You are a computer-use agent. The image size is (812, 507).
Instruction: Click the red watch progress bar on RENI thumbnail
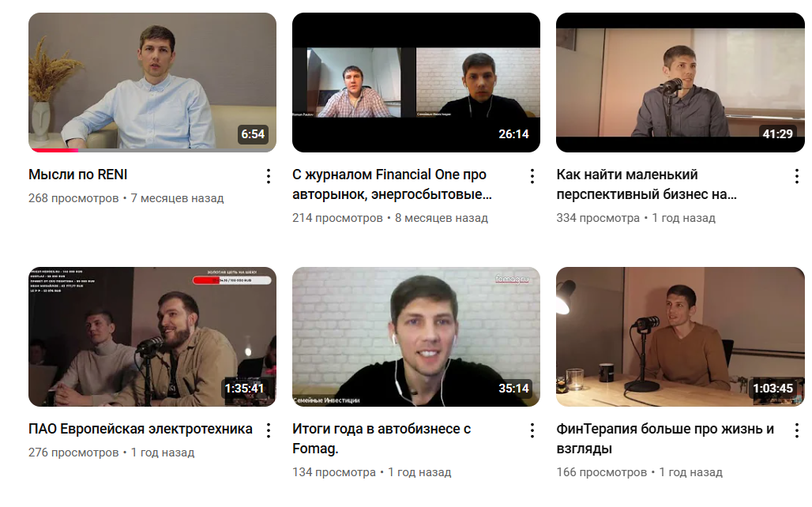[x=54, y=150]
